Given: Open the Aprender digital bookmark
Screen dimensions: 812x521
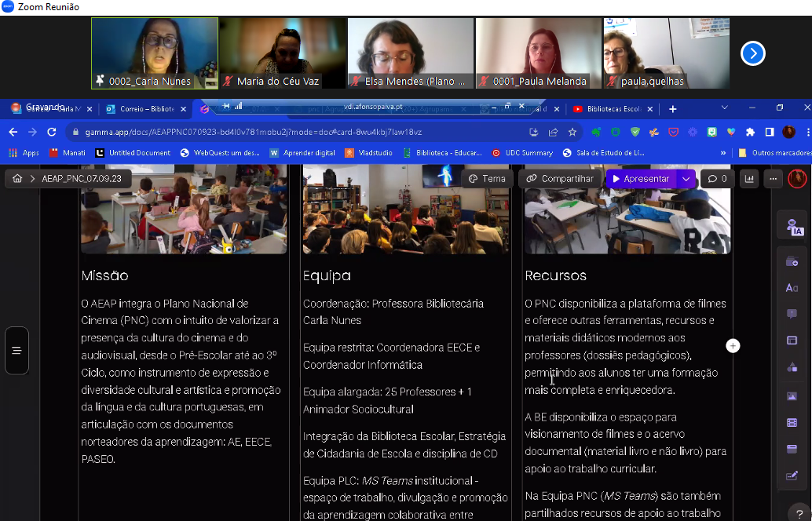Looking at the screenshot, I should coord(302,153).
